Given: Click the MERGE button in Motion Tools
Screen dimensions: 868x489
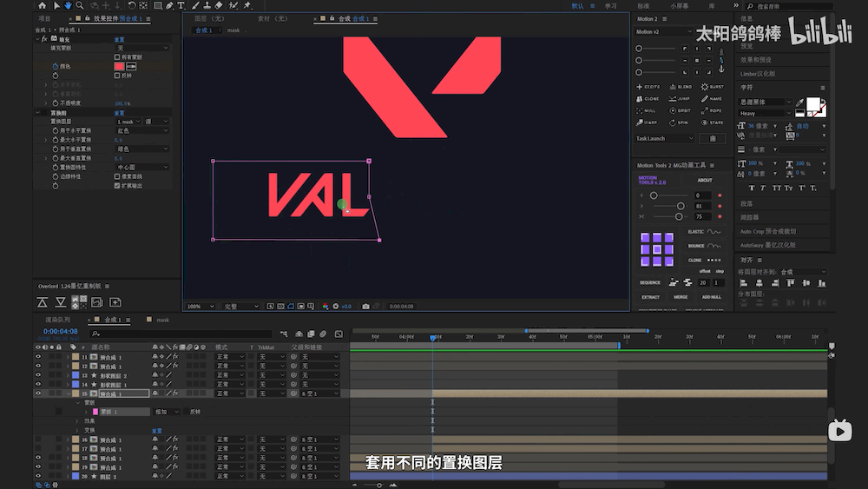Looking at the screenshot, I should coord(681,297).
